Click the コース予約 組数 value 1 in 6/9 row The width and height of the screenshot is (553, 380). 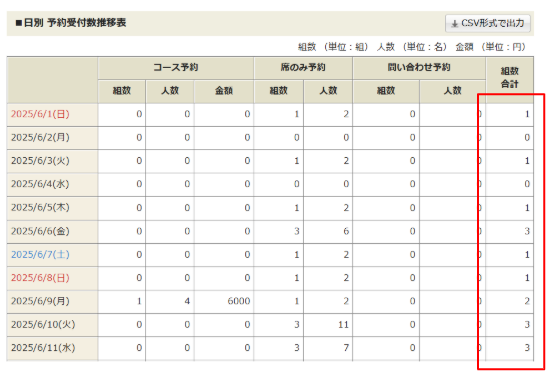coord(139,301)
